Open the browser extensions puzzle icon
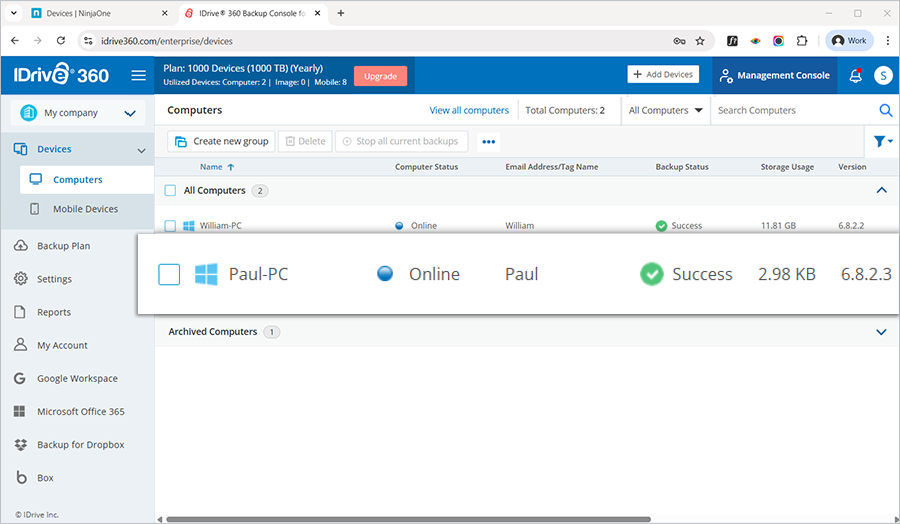Image resolution: width=900 pixels, height=524 pixels. pyautogui.click(x=802, y=41)
